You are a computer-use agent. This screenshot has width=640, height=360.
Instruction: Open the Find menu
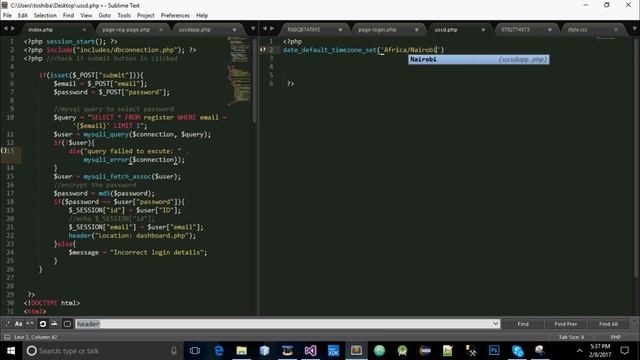click(x=68, y=16)
